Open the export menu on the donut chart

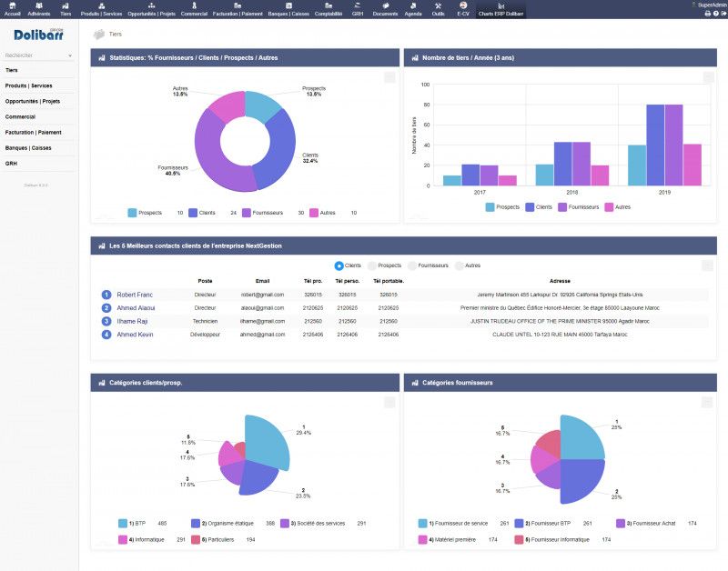[x=389, y=78]
